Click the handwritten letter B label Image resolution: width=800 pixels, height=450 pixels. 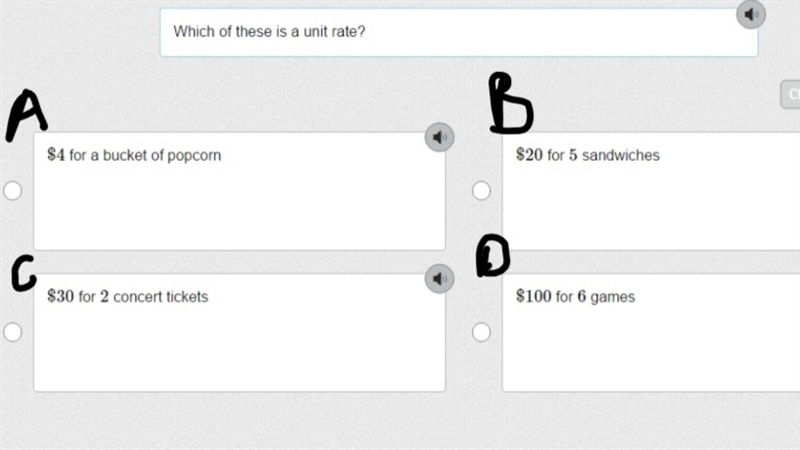pos(511,103)
